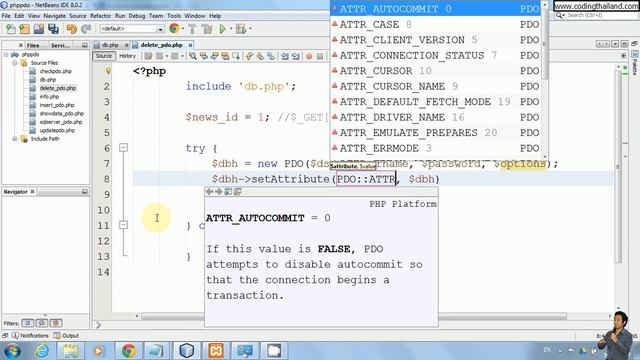Click the Clean and Build icon
The width and height of the screenshot is (640, 360).
click(x=207, y=29)
